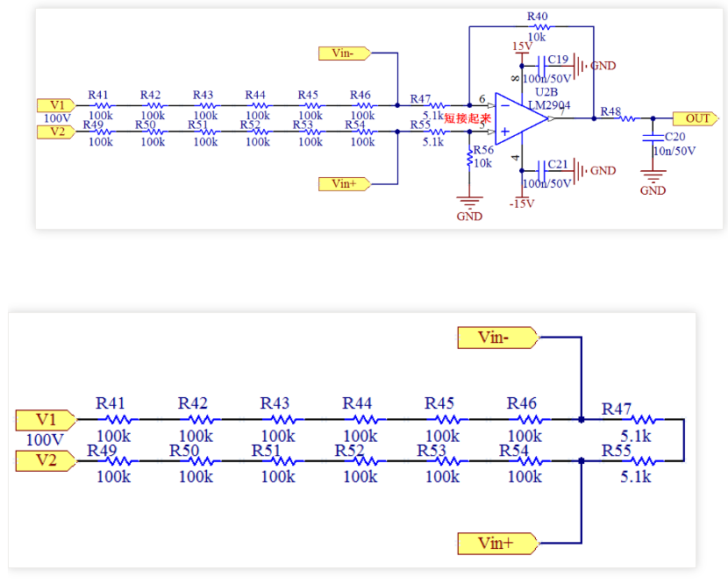This screenshot has height=584, width=728.
Task: Click R44 label in bottom schematic
Action: click(x=357, y=403)
